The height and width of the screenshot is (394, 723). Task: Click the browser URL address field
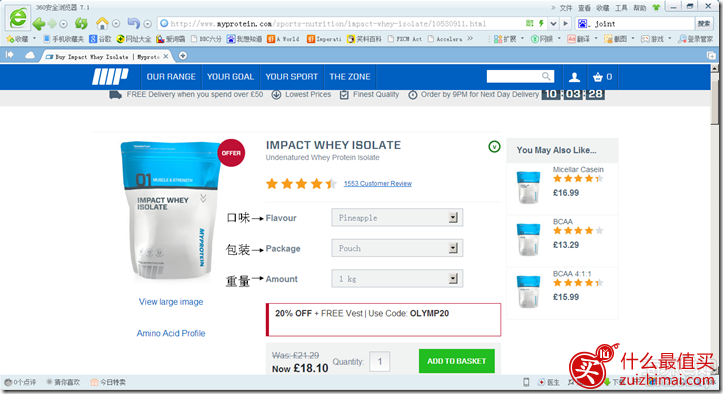[x=341, y=24]
